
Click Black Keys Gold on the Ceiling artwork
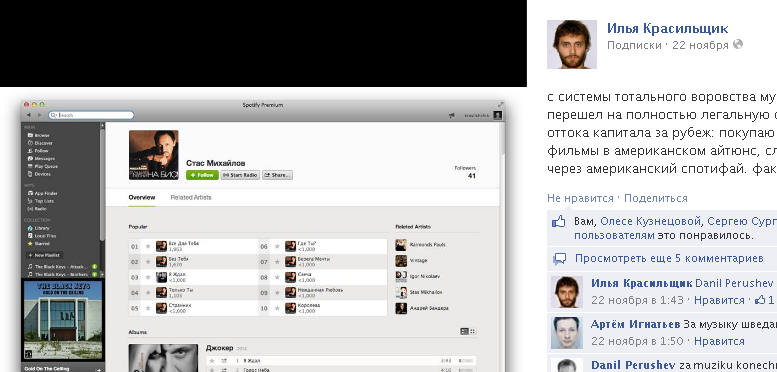click(x=62, y=321)
